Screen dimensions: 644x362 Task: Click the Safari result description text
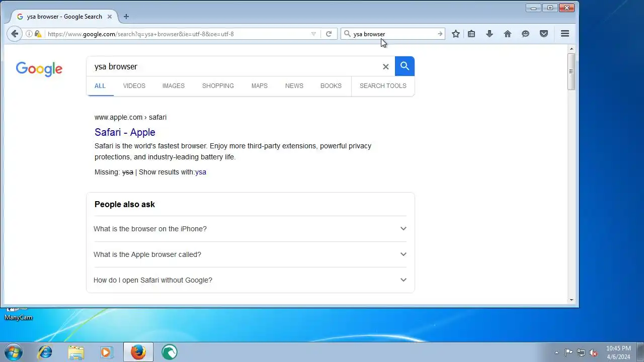point(233,151)
